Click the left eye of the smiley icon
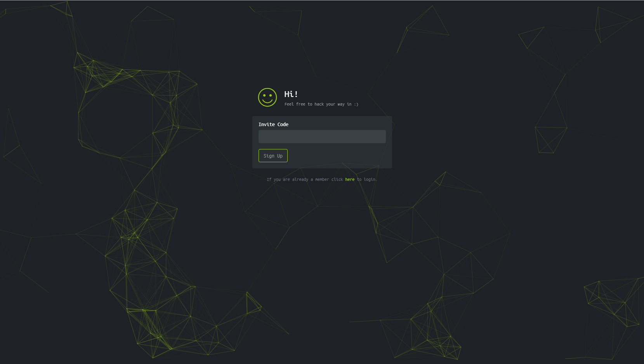The height and width of the screenshot is (364, 644). [264, 95]
